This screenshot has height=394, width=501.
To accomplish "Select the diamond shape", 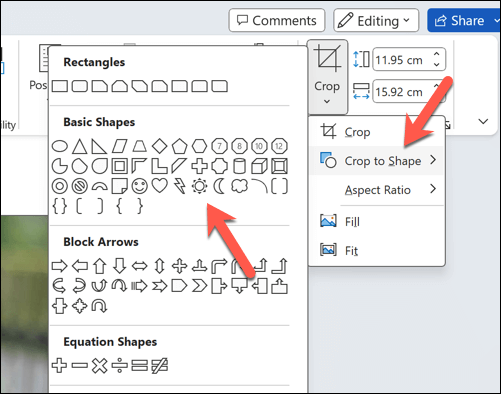I will 159,146.
